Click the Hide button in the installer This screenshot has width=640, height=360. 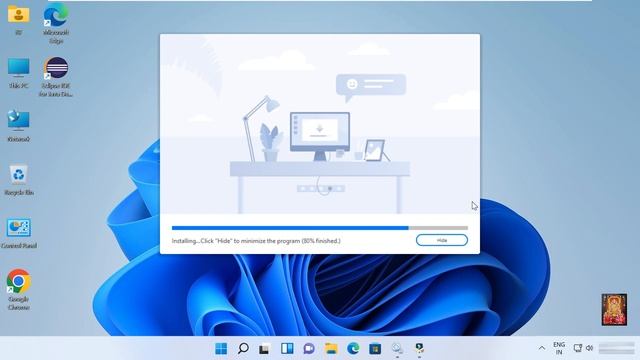point(442,240)
